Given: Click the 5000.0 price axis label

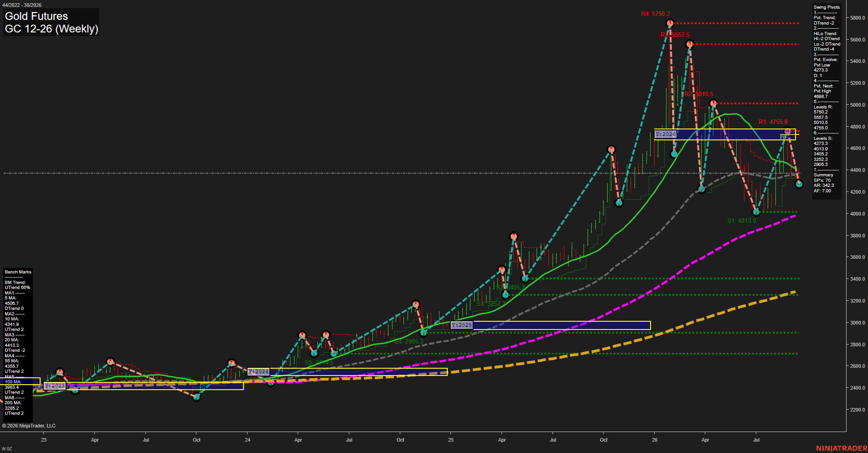Looking at the screenshot, I should pos(857,105).
